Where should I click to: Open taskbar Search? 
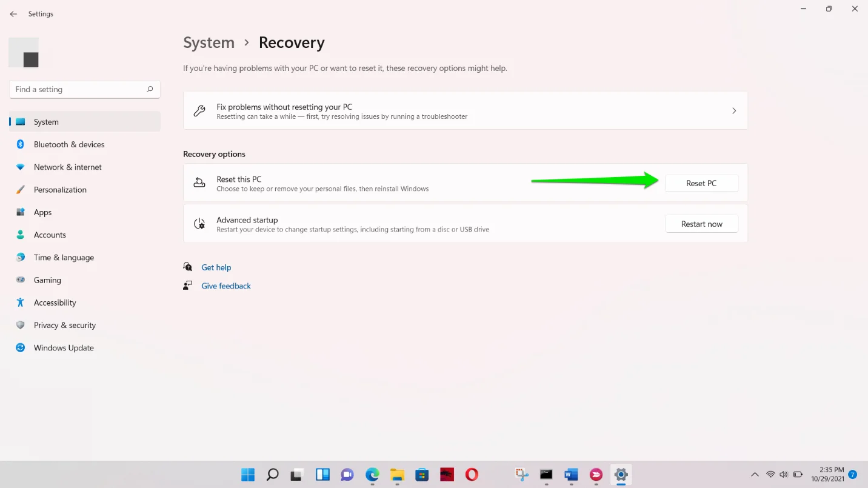[273, 475]
